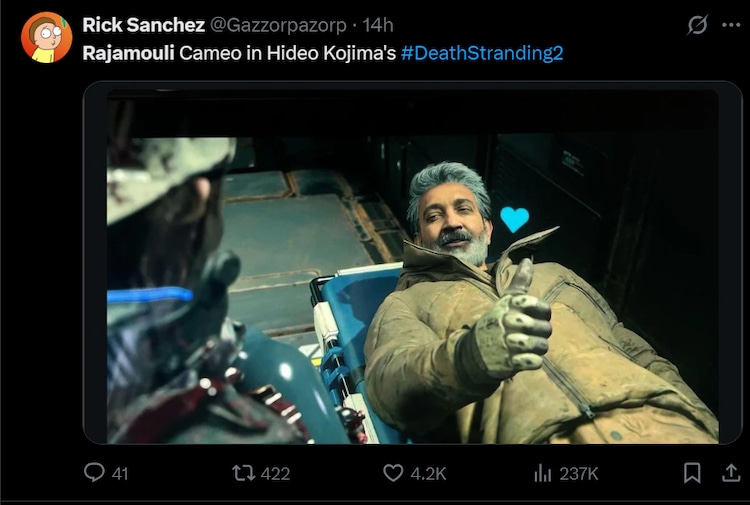This screenshot has height=505, width=750.
Task: Open the #DeathStranding2 hashtag
Action: pyautogui.click(x=481, y=52)
